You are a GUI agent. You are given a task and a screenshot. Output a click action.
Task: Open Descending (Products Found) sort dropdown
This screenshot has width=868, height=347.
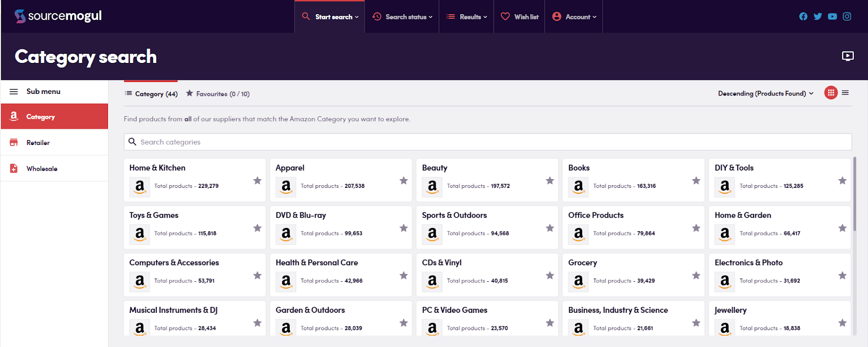coord(765,93)
